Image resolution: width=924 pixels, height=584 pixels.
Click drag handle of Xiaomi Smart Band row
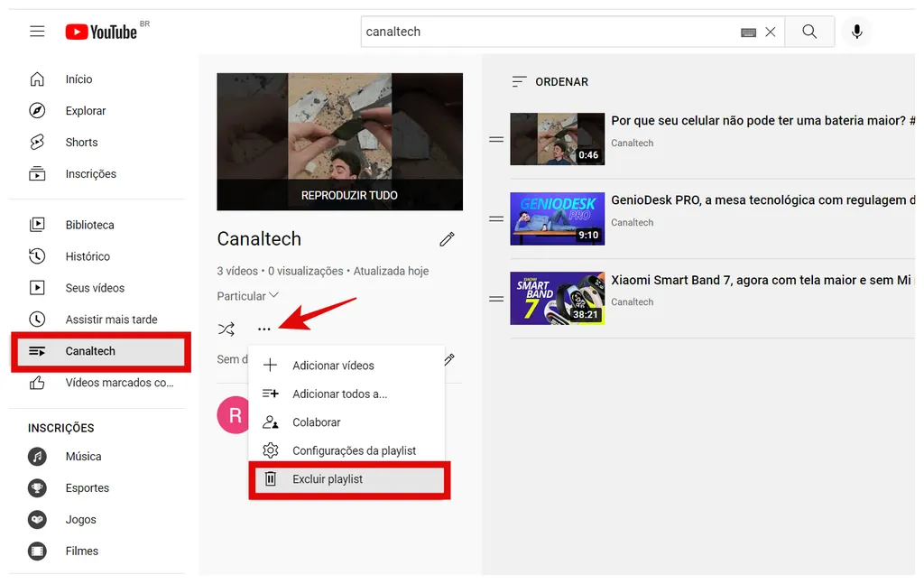[x=496, y=299]
